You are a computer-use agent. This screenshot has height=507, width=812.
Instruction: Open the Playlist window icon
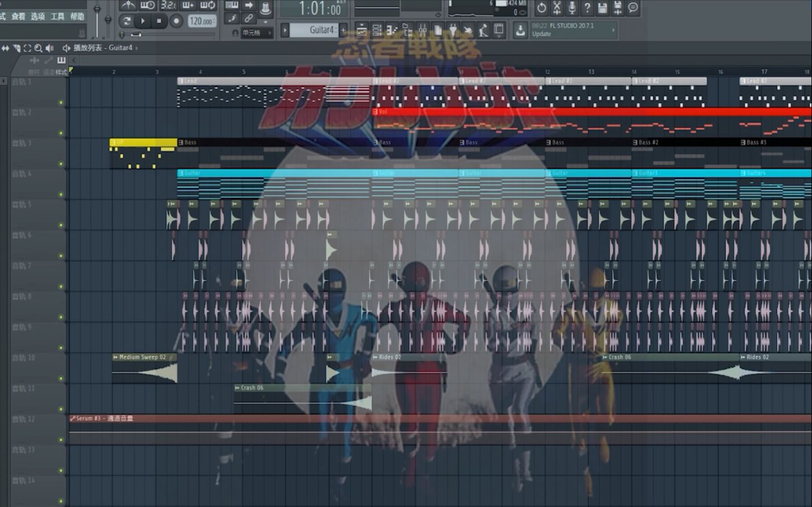click(362, 29)
